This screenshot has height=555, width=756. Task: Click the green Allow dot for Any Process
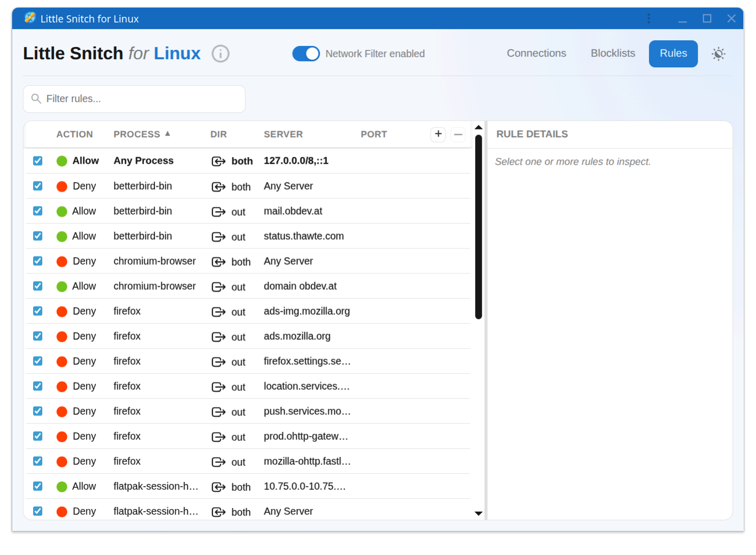(x=62, y=161)
